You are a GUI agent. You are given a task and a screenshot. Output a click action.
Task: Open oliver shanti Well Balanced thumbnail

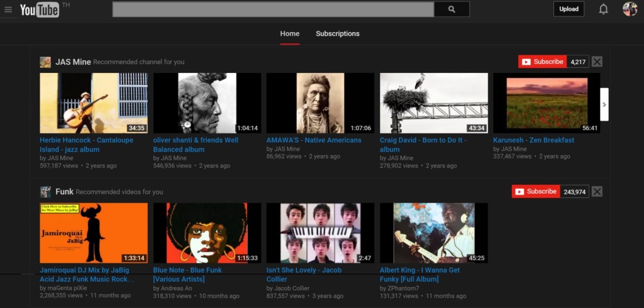click(207, 103)
